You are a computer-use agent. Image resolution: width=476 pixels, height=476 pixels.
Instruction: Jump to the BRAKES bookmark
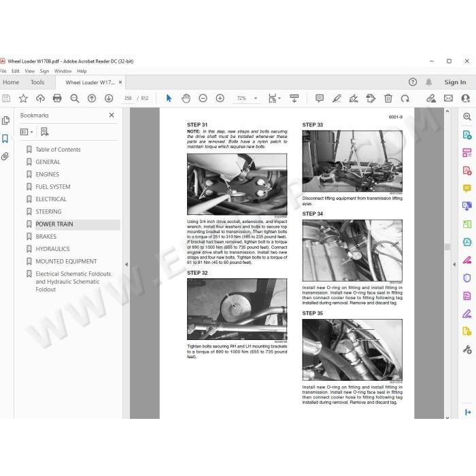(x=46, y=237)
